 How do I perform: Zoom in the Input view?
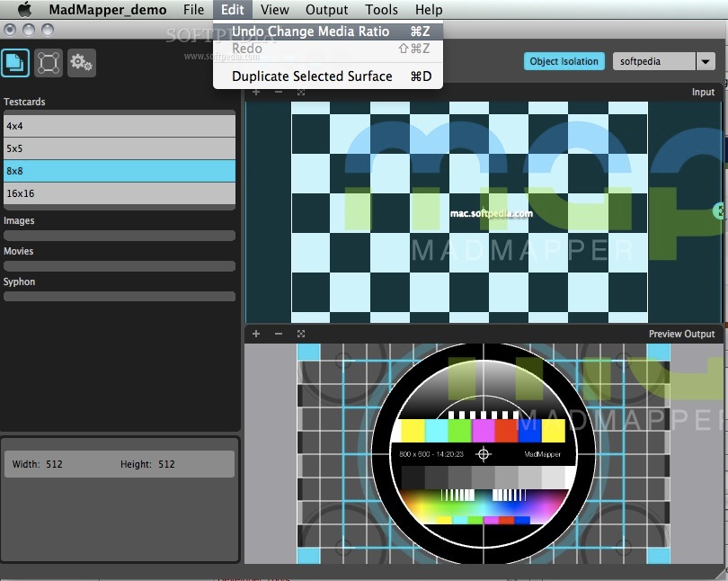256,92
